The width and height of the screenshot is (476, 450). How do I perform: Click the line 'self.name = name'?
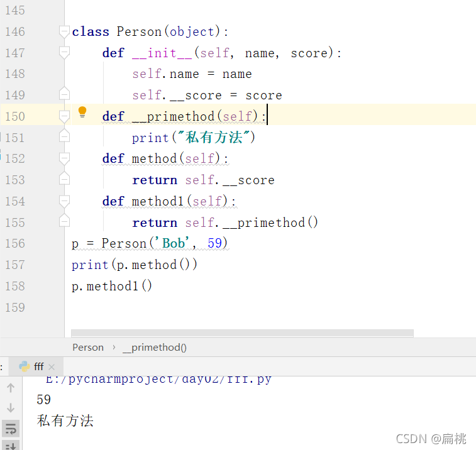[x=192, y=74]
